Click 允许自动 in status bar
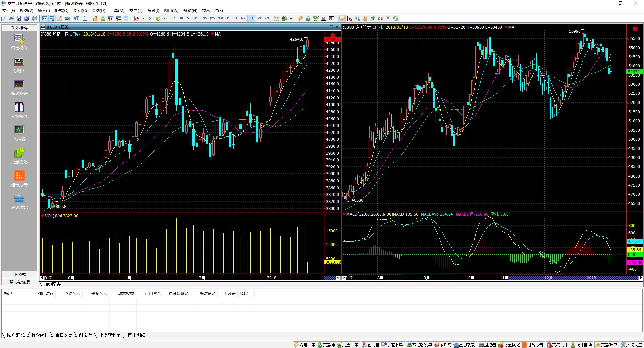The width and height of the screenshot is (644, 348). 581,345
